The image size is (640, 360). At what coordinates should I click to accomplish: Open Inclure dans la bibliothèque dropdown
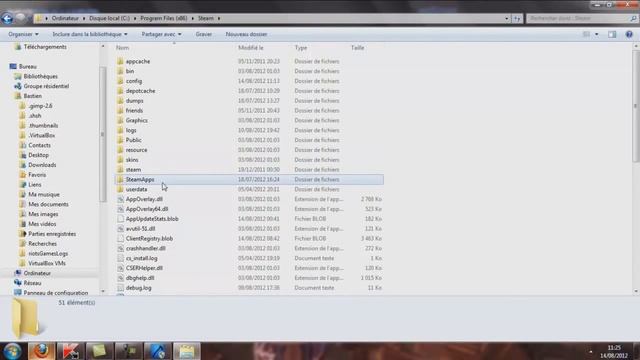(x=90, y=34)
